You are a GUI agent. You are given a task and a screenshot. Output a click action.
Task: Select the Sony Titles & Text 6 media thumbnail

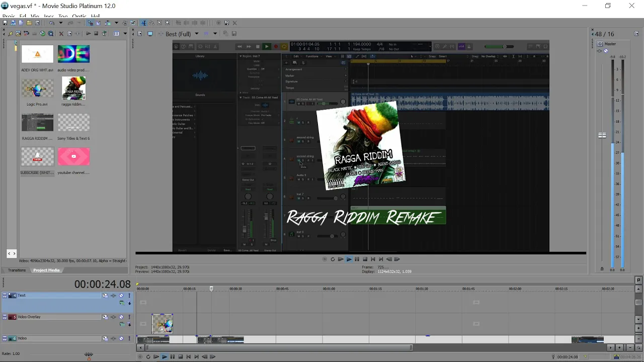(x=73, y=122)
